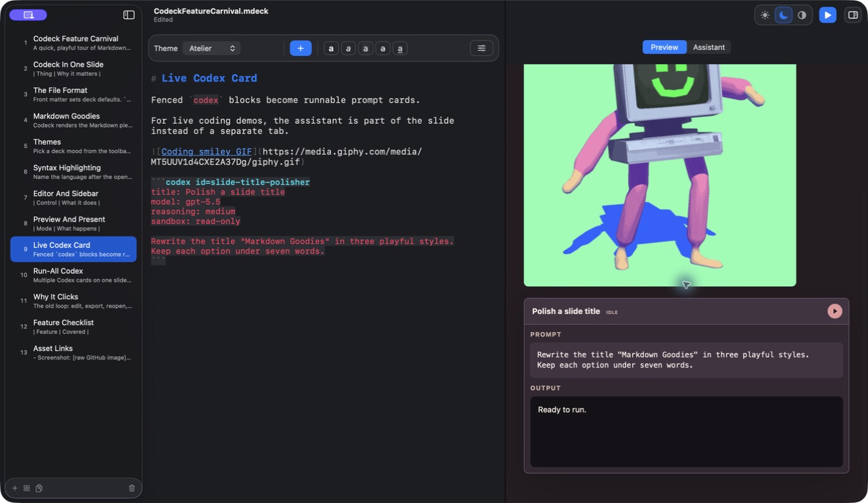Viewport: 868px width, 503px height.
Task: Click the 'Ready to run.' output area
Action: tap(686, 432)
